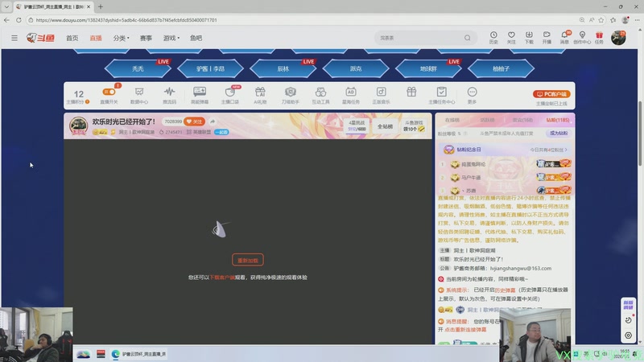Expand 更多 more tools
The height and width of the screenshot is (362, 644).
click(472, 96)
